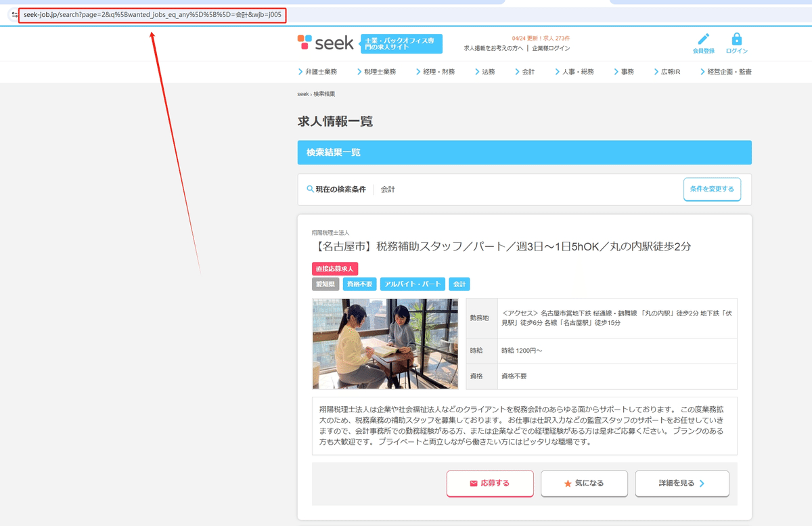Open 人事・総務 category menu
812x526 pixels.
tap(574, 72)
